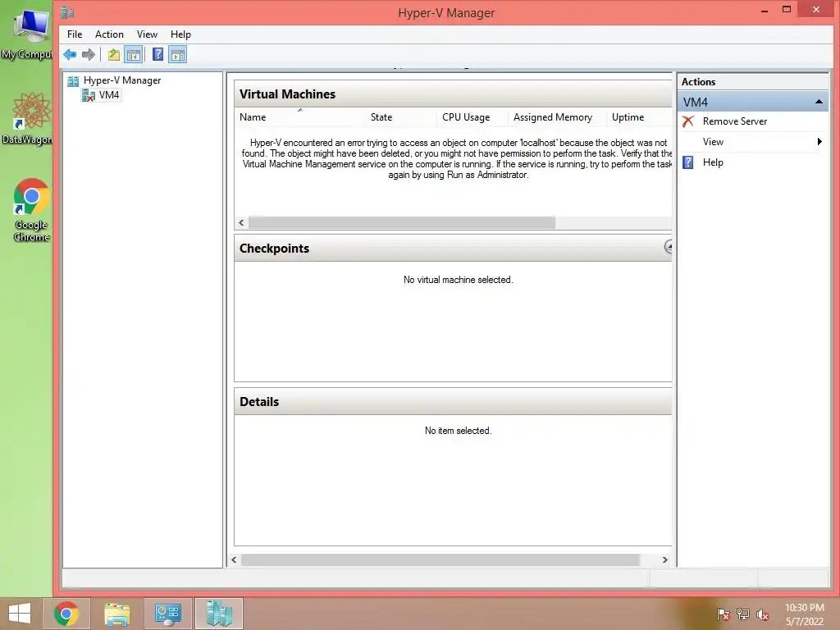Collapse the Checkpoints section
The image size is (840, 630).
pos(669,246)
